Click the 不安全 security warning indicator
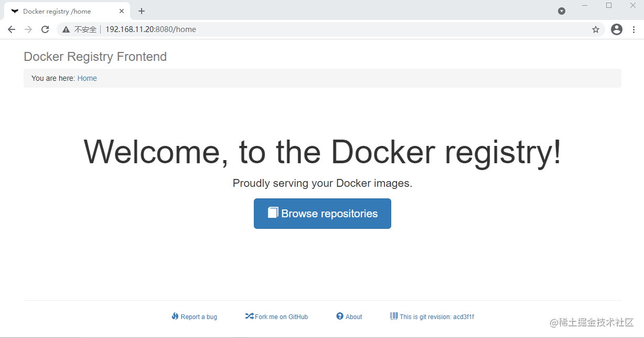This screenshot has height=338, width=644. [79, 29]
